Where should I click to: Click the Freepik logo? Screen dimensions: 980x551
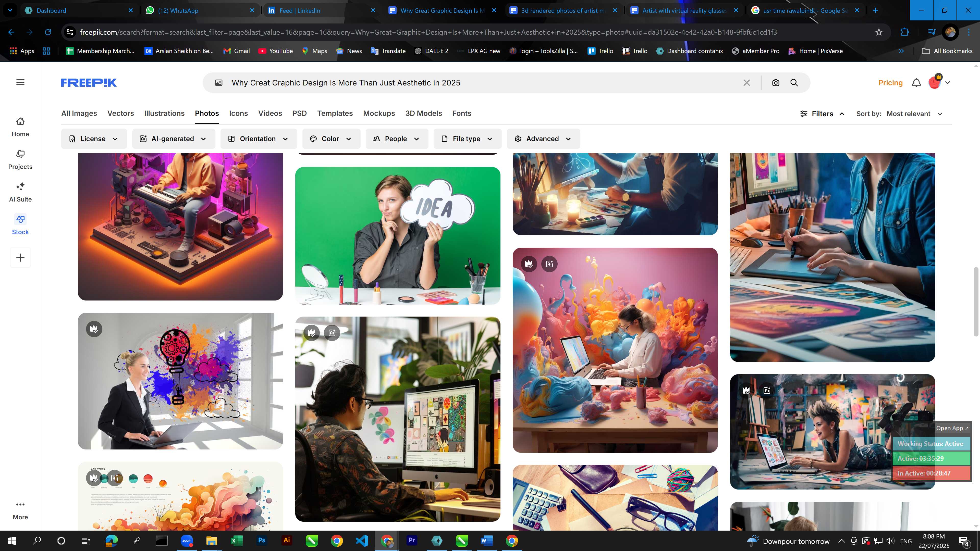tap(89, 82)
